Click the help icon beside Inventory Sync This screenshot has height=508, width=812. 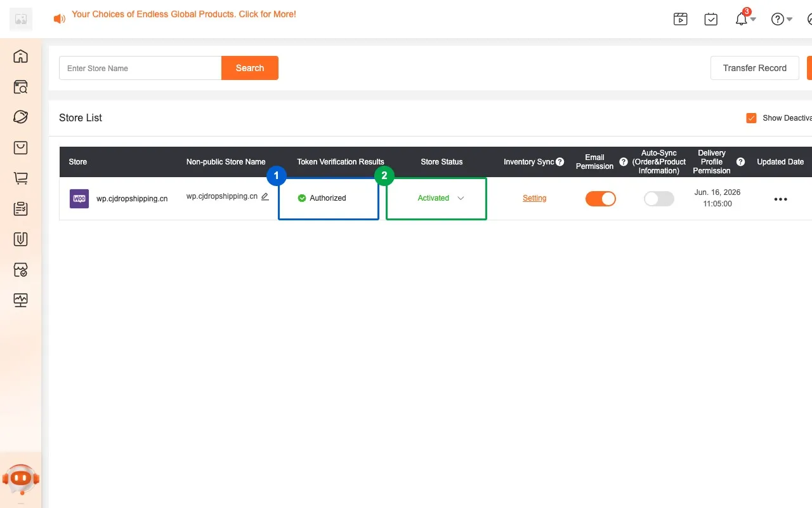(x=560, y=162)
